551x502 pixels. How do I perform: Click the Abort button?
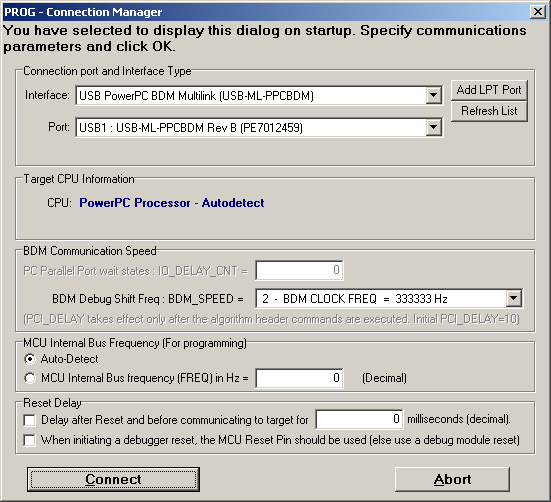[452, 479]
